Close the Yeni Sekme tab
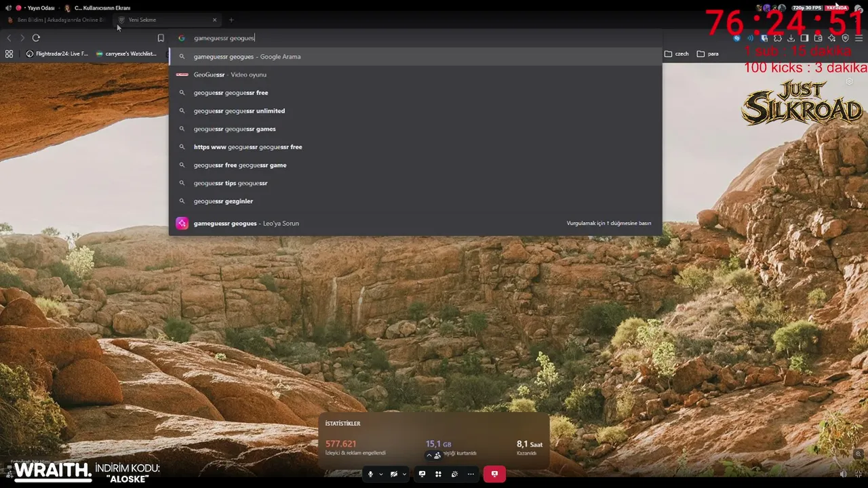This screenshot has height=488, width=868. 215,20
